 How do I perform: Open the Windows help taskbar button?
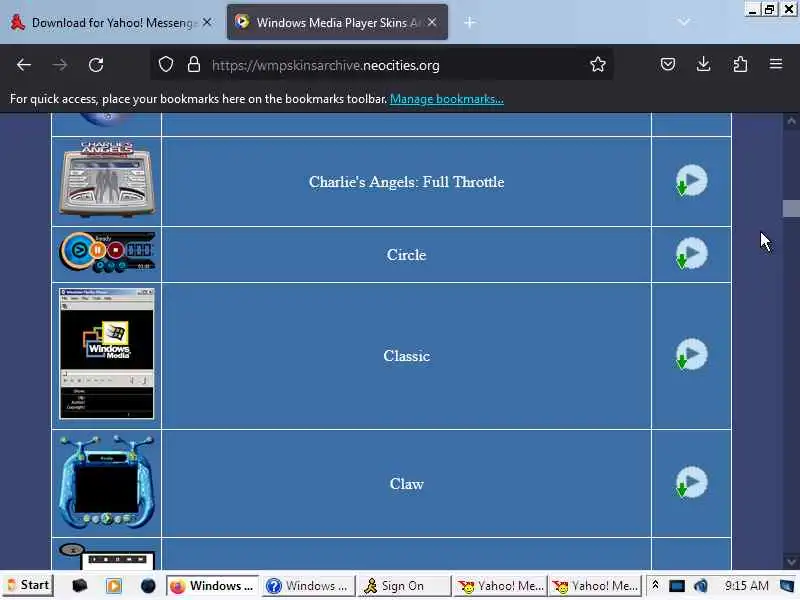[x=309, y=586]
